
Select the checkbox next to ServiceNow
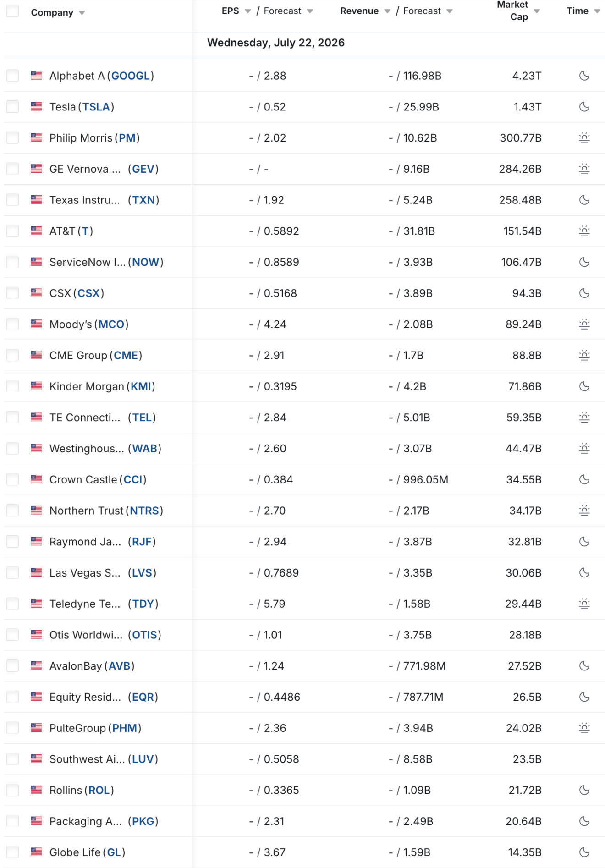point(13,262)
